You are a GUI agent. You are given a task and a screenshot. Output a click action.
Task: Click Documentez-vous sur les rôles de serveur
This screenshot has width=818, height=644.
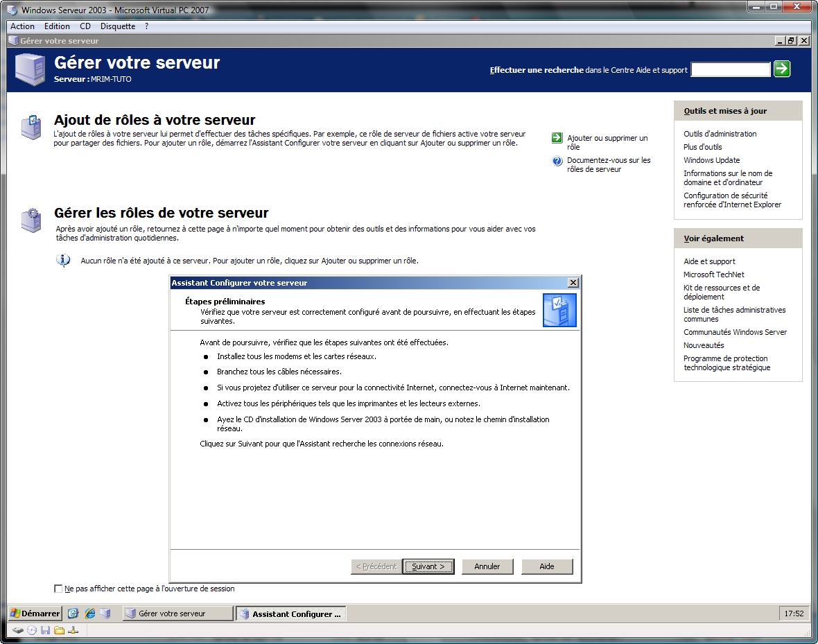pyautogui.click(x=609, y=165)
